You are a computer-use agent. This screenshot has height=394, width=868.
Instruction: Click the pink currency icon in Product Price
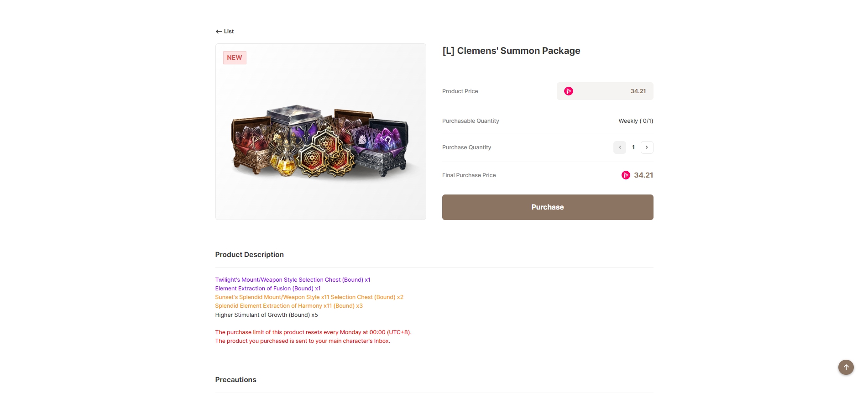click(568, 91)
